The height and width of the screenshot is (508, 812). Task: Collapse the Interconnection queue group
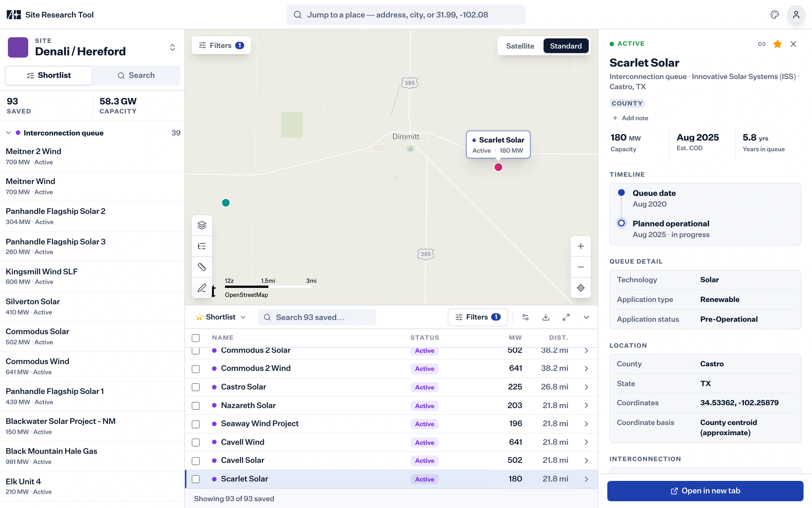(x=8, y=133)
